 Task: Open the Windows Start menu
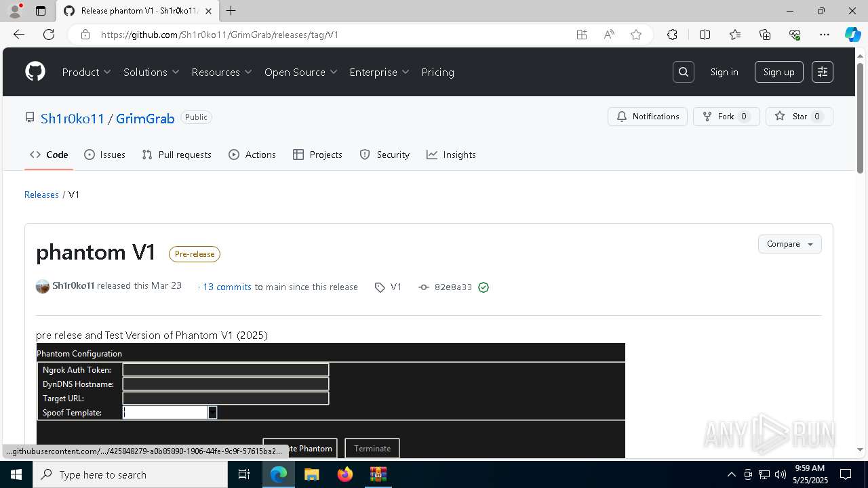(x=16, y=474)
